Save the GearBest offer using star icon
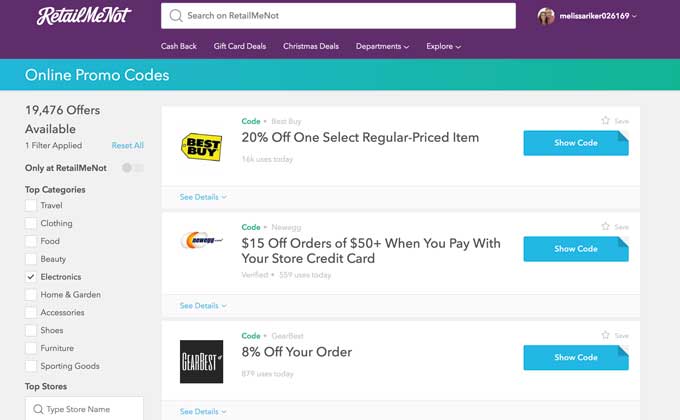This screenshot has height=420, width=680. pyautogui.click(x=605, y=335)
